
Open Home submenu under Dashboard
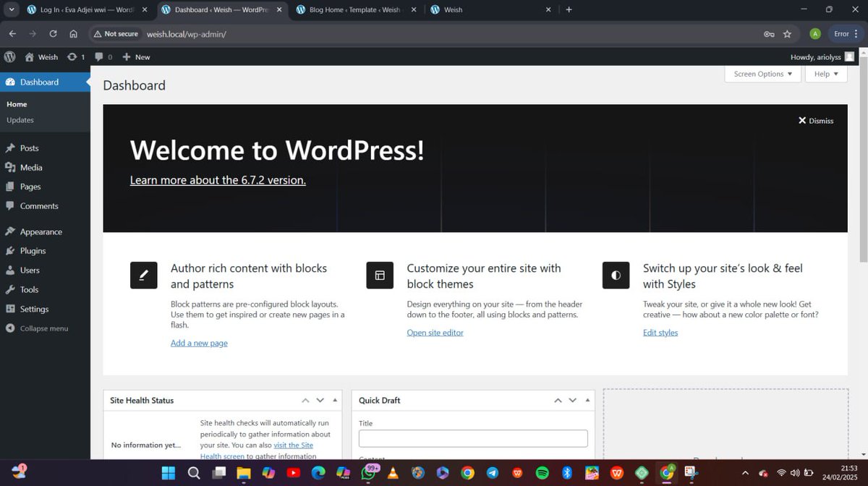[17, 104]
